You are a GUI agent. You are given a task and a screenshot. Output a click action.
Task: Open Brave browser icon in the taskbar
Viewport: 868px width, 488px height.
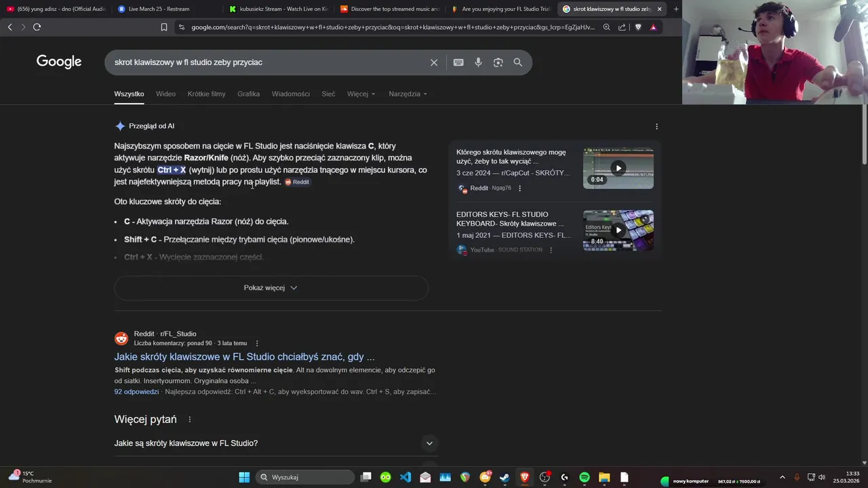524,477
